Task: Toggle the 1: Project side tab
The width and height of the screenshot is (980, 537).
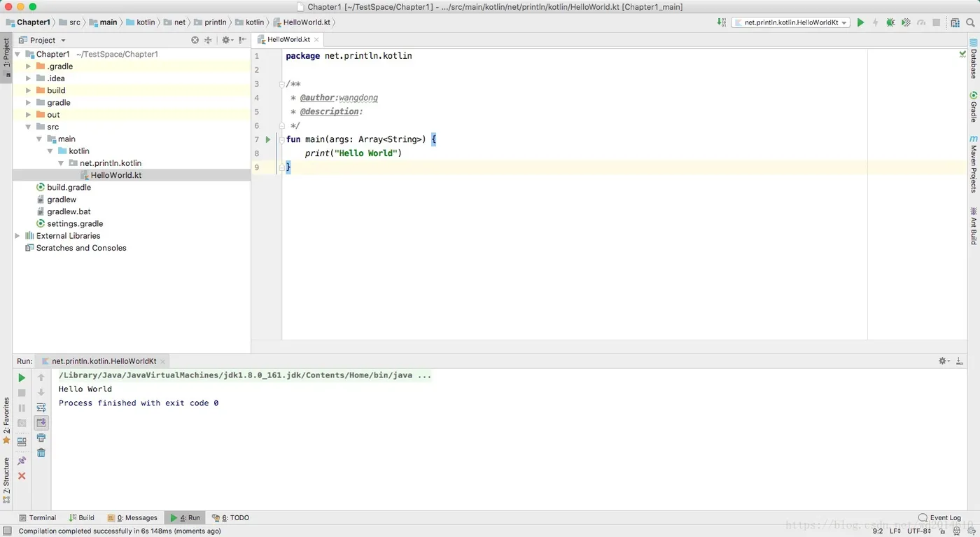Action: (x=6, y=57)
